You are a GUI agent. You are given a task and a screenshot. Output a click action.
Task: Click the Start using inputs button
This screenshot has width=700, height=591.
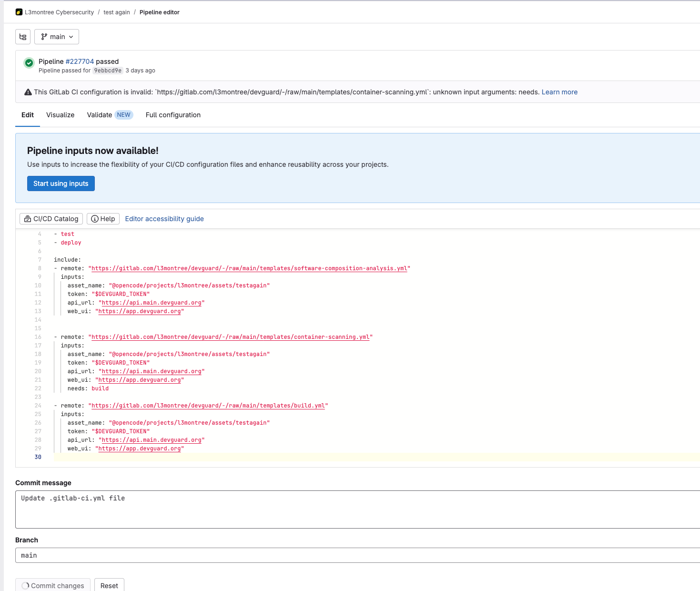pyautogui.click(x=61, y=183)
